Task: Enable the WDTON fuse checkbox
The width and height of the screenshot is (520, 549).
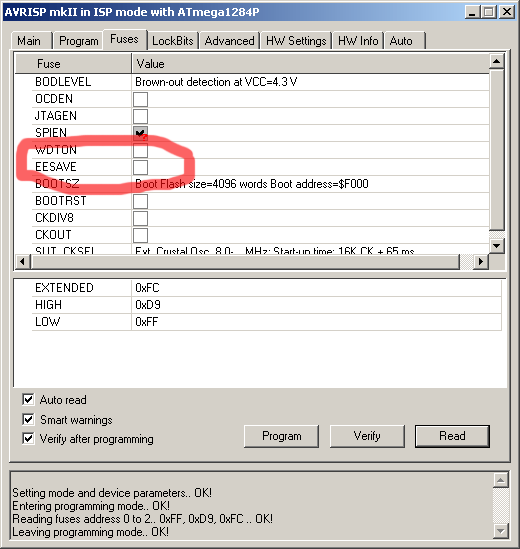Action: (140, 150)
